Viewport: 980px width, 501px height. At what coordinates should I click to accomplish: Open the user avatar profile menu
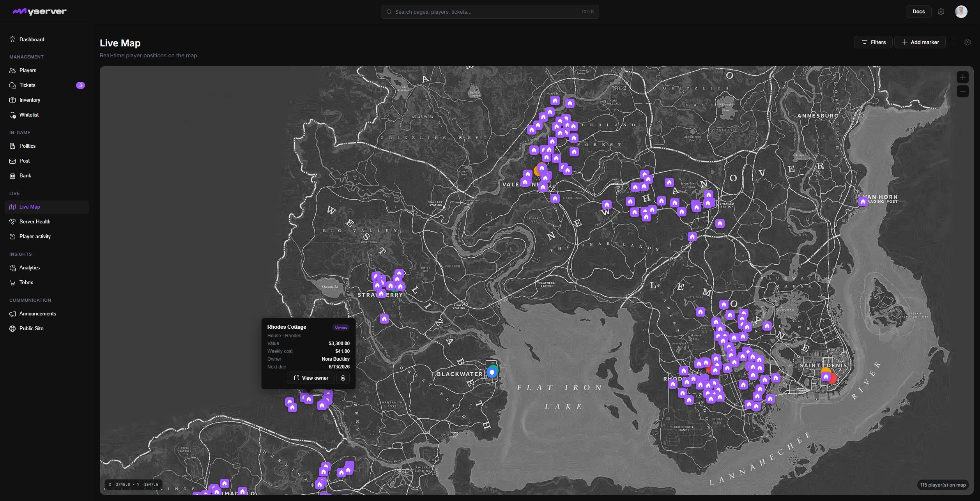point(961,11)
